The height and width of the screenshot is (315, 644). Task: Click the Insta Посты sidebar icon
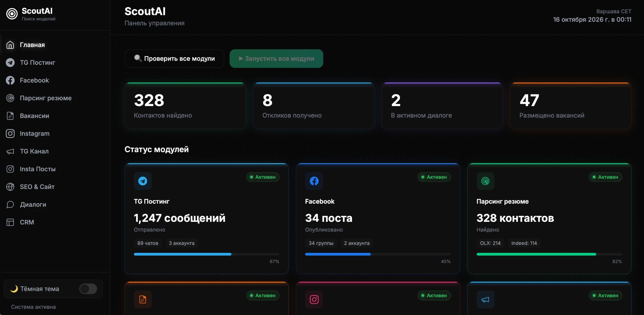tap(10, 169)
